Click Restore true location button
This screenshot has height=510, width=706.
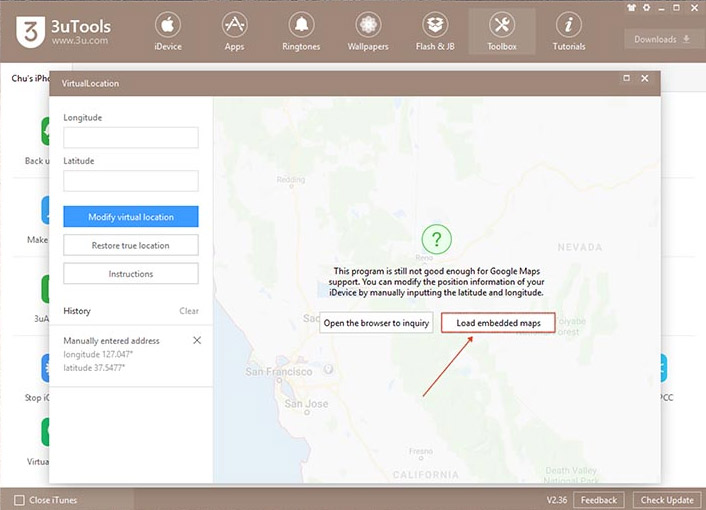click(x=131, y=245)
